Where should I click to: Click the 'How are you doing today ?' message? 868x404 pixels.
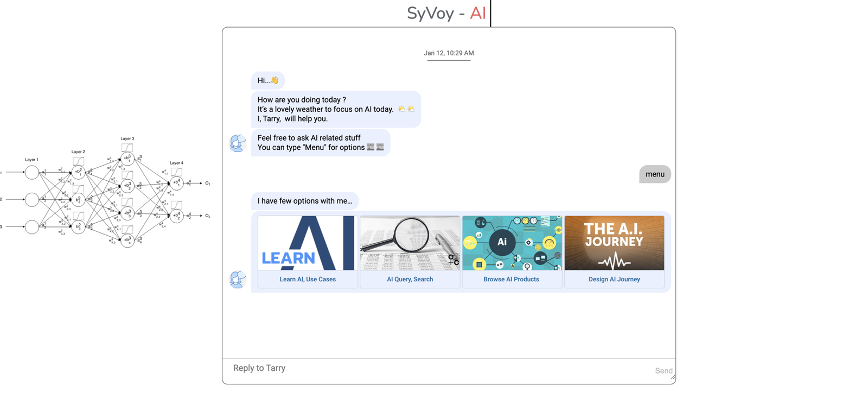(x=336, y=109)
